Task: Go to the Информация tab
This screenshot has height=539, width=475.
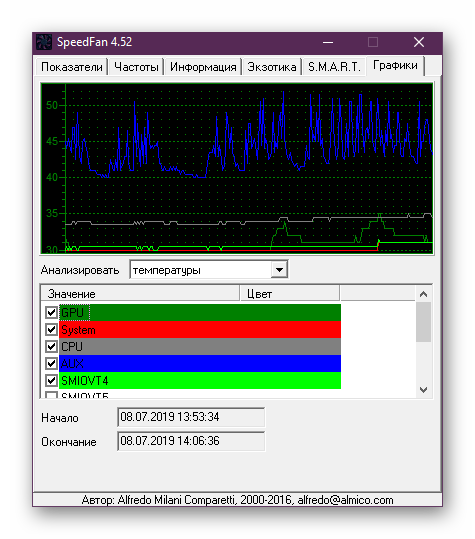Action: [203, 67]
